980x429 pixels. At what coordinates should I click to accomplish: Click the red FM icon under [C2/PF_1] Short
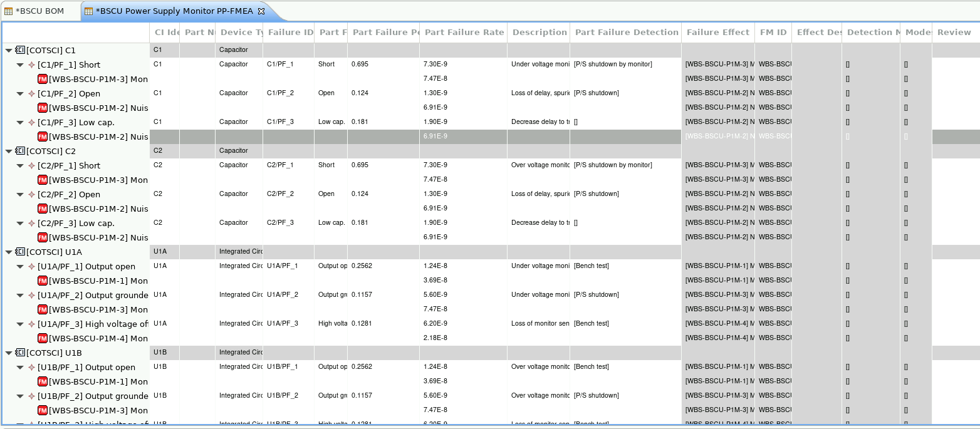(x=43, y=180)
